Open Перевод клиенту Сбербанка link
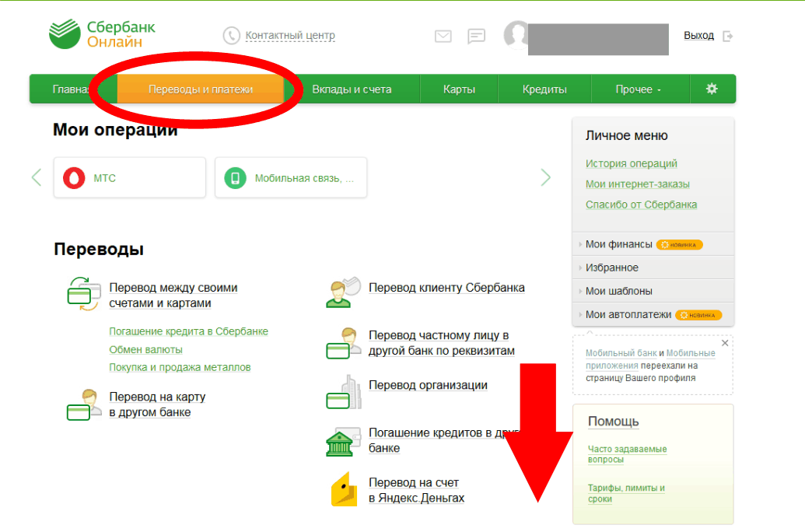This screenshot has height=532, width=805. [446, 288]
